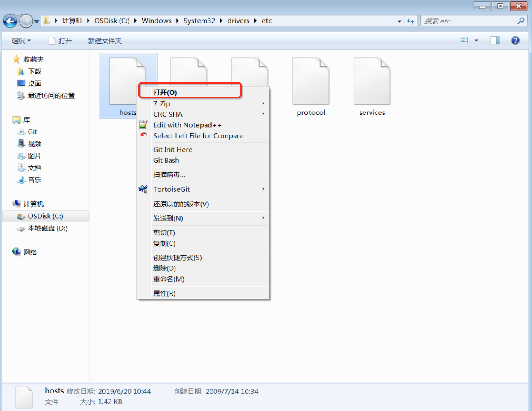Click the change view icon in toolbar
The width and height of the screenshot is (532, 411).
(465, 41)
